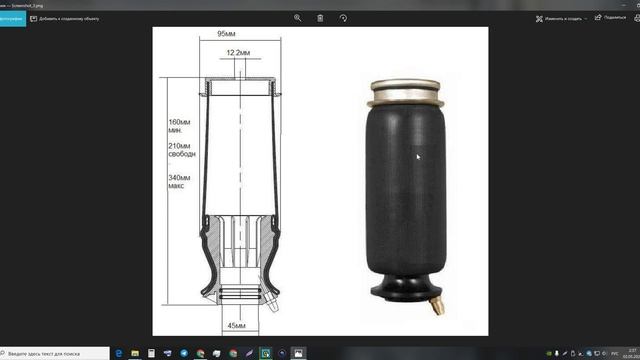The image size is (640, 360).
Task: Click the network monitor tray icon
Action: [x=597, y=353]
